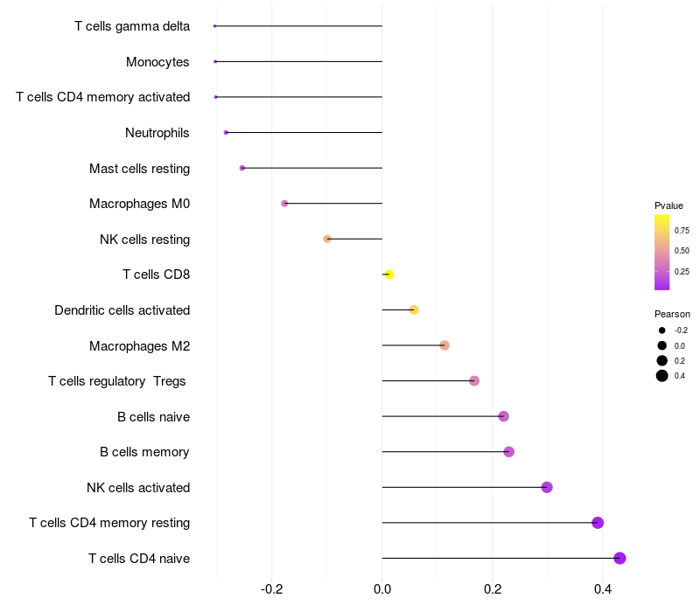Click the Macrophages M0 data point

point(284,204)
